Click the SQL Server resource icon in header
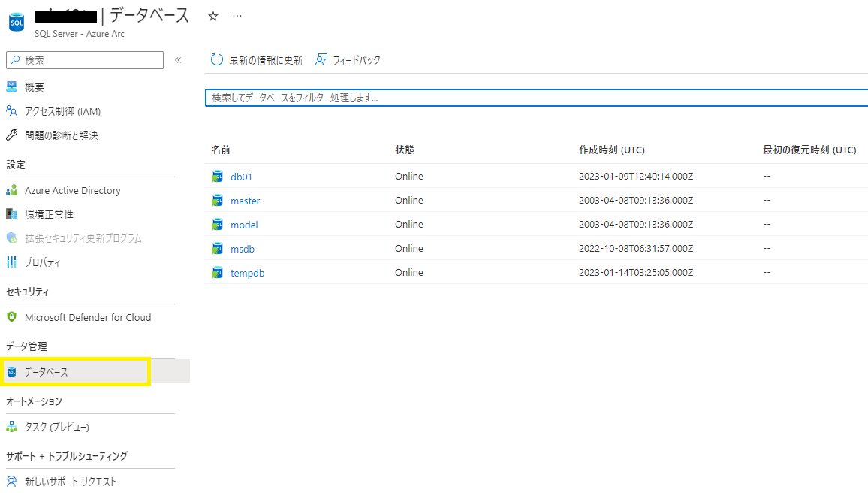Image resolution: width=868 pixels, height=493 pixels. click(x=17, y=22)
